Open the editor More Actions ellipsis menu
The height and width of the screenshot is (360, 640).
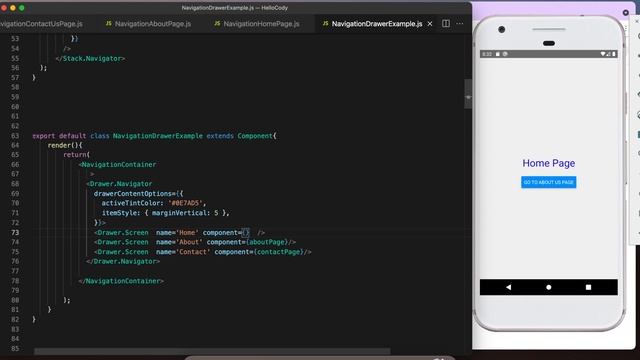coord(460,24)
